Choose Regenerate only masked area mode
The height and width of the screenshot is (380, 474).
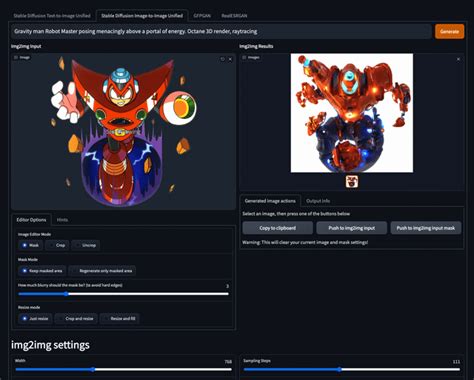(x=102, y=271)
